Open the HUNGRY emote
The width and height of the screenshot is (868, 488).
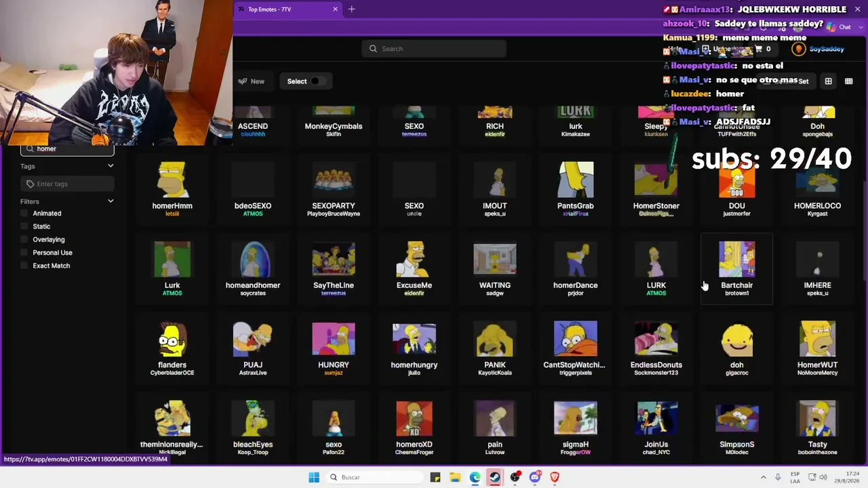[334, 348]
